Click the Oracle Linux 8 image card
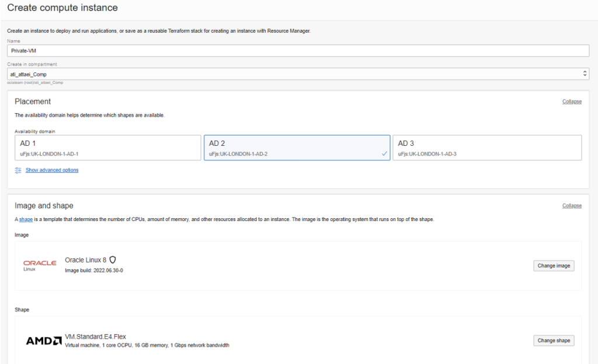This screenshot has height=364, width=598. tap(292, 264)
